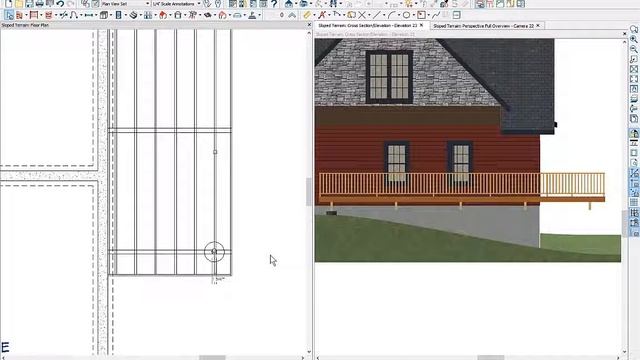This screenshot has height=360, width=640.
Task: Expand the Roof tool dropdown arrow
Action: tap(170, 16)
